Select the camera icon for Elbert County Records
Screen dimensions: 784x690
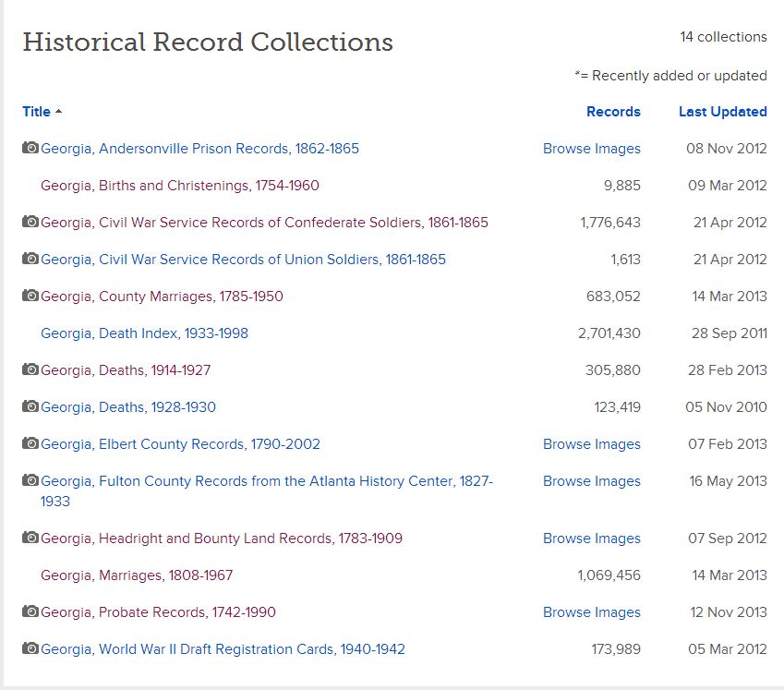pos(30,444)
